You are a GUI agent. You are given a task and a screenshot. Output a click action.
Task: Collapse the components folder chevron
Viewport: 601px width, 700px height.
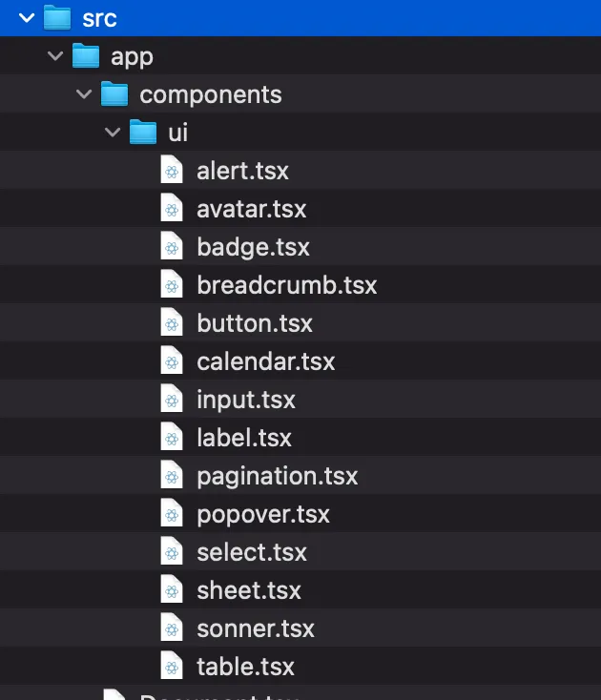tap(84, 95)
